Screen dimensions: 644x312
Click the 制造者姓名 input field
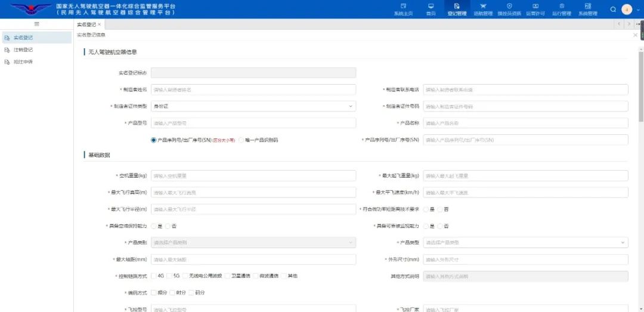pos(253,89)
